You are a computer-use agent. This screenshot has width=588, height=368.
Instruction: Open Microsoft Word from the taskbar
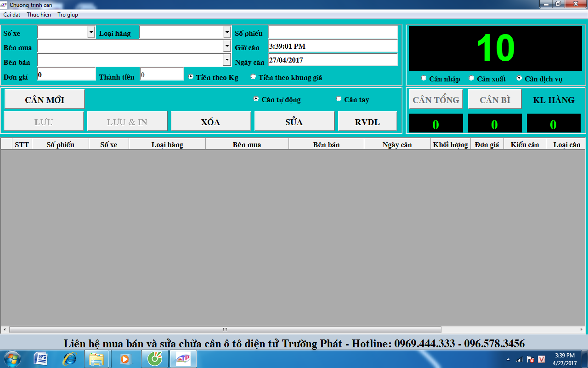click(41, 359)
